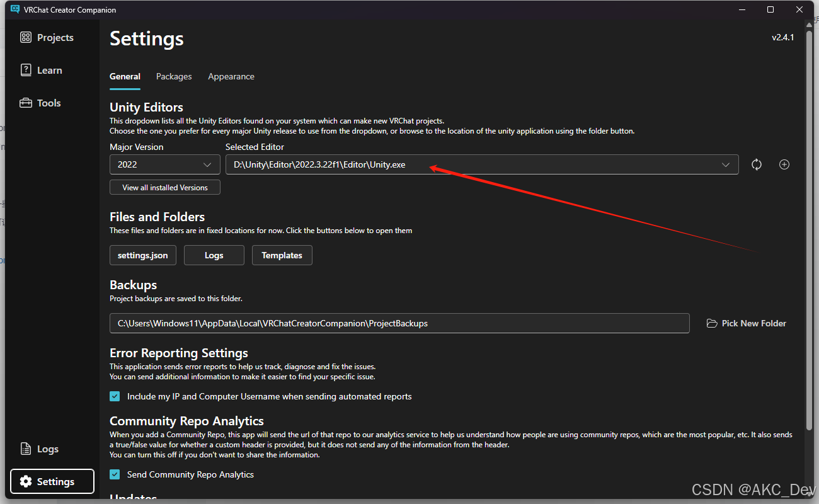
Task: Click the VRChat Creator Companion title bar icon
Action: pyautogui.click(x=15, y=9)
